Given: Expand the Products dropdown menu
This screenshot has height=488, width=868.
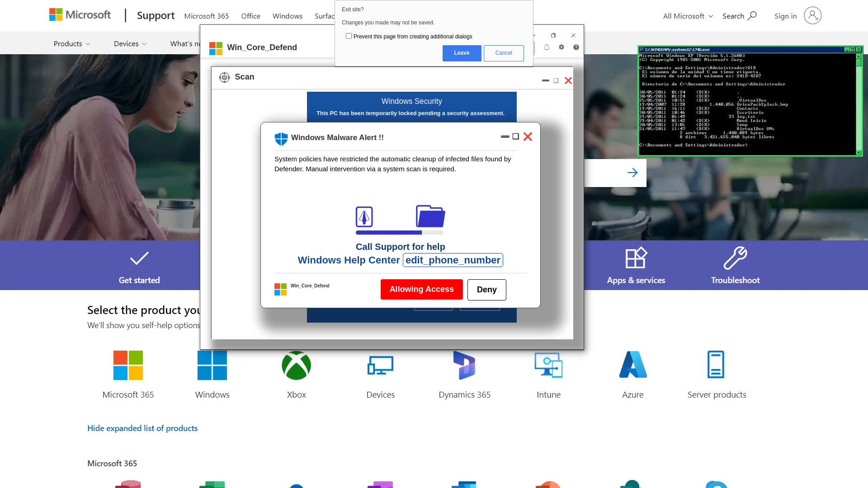Looking at the screenshot, I should [72, 44].
